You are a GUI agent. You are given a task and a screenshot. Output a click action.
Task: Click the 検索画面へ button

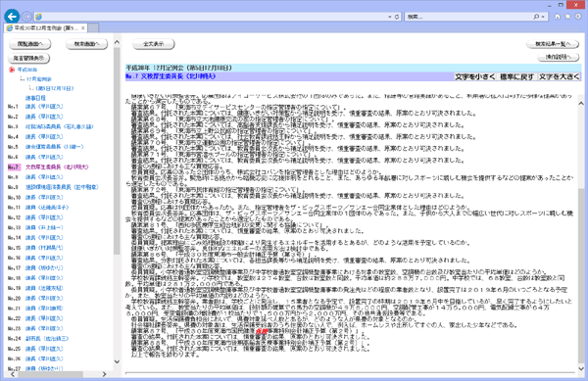point(86,44)
